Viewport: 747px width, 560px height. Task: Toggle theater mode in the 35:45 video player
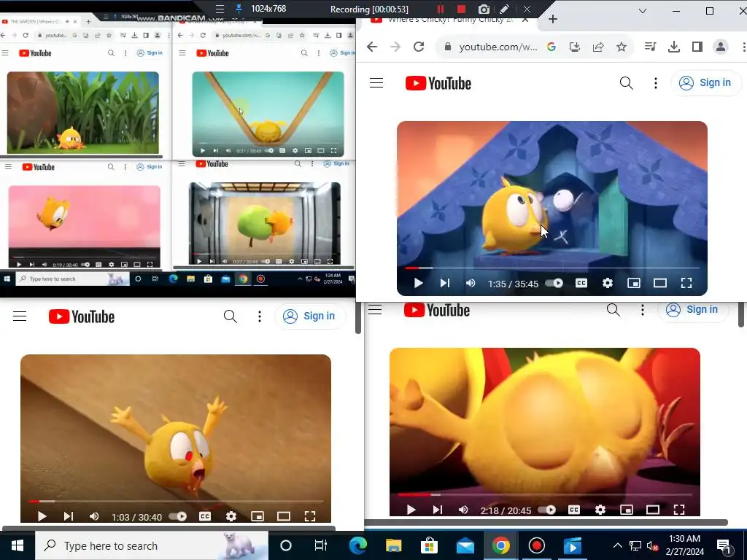tap(659, 284)
